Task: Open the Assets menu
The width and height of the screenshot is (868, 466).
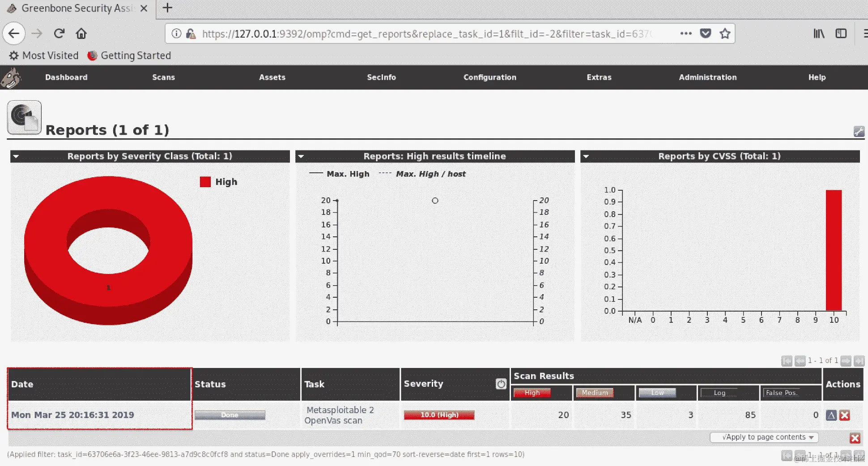Action: tap(272, 77)
